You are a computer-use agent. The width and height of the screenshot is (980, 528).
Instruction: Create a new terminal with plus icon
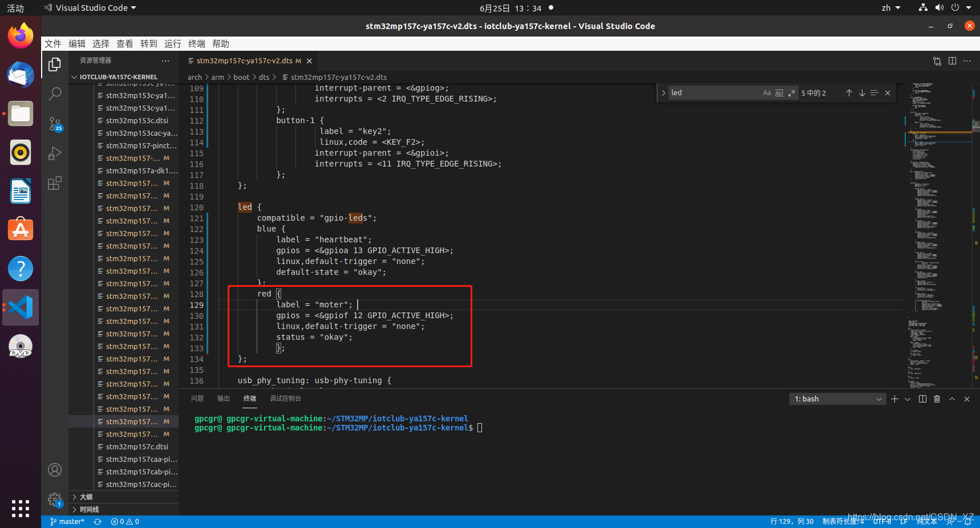(894, 399)
